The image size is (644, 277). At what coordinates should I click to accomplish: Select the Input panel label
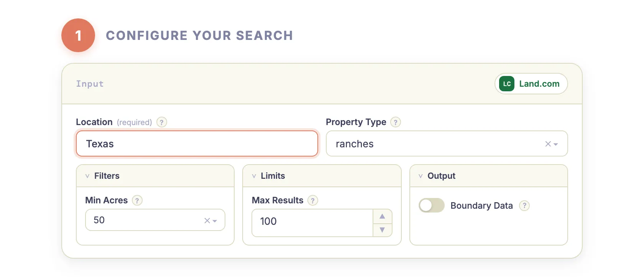90,84
